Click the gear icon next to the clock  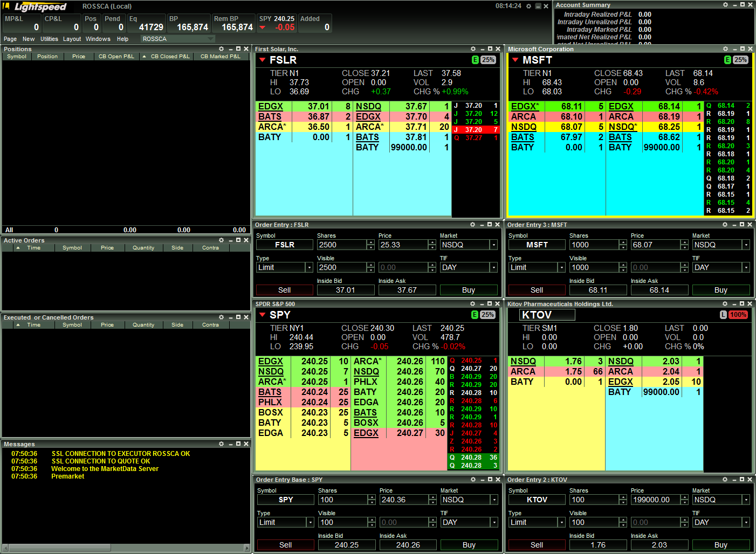528,6
